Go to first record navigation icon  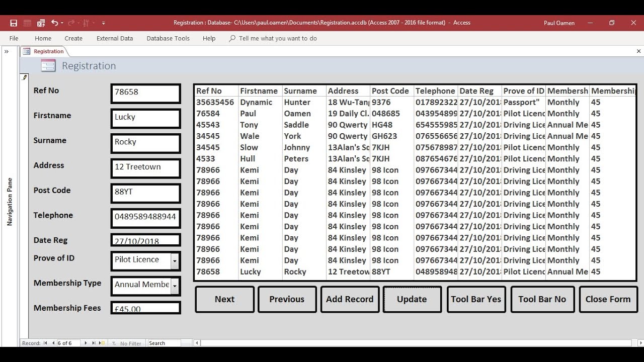(45, 343)
